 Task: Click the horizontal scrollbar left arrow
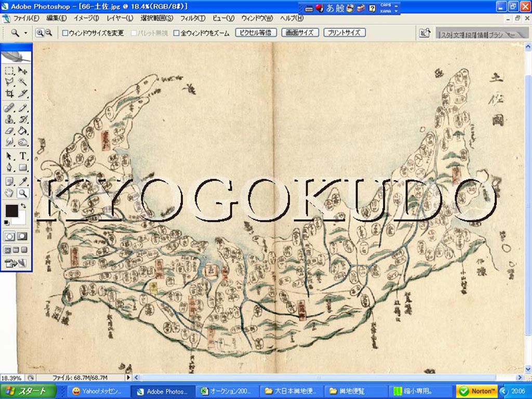[136, 377]
